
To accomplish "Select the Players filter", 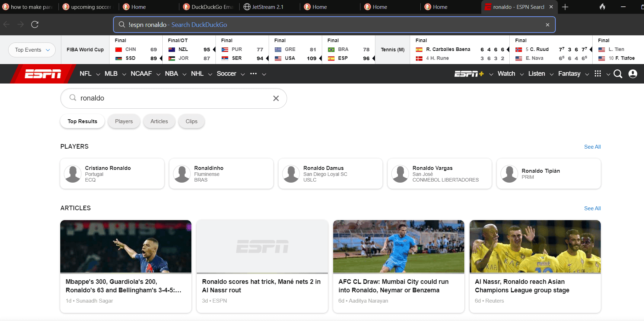I will coord(124,121).
